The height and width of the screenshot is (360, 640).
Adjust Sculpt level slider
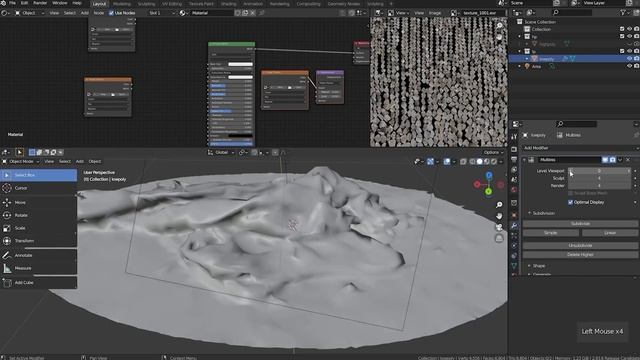pos(599,178)
